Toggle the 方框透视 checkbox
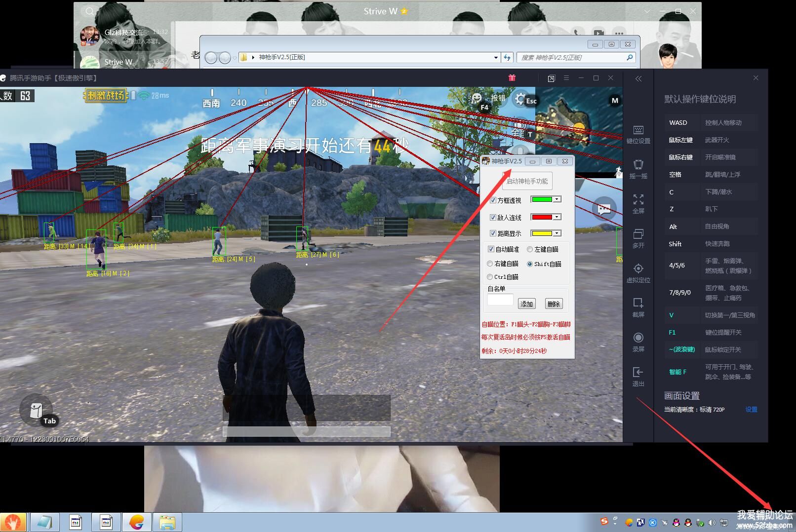This screenshot has height=532, width=796. pyautogui.click(x=493, y=200)
